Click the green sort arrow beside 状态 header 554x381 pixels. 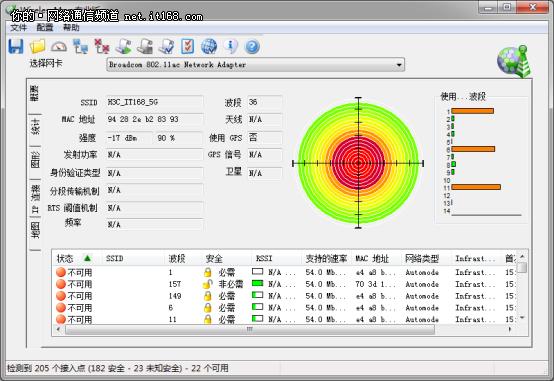pyautogui.click(x=87, y=258)
